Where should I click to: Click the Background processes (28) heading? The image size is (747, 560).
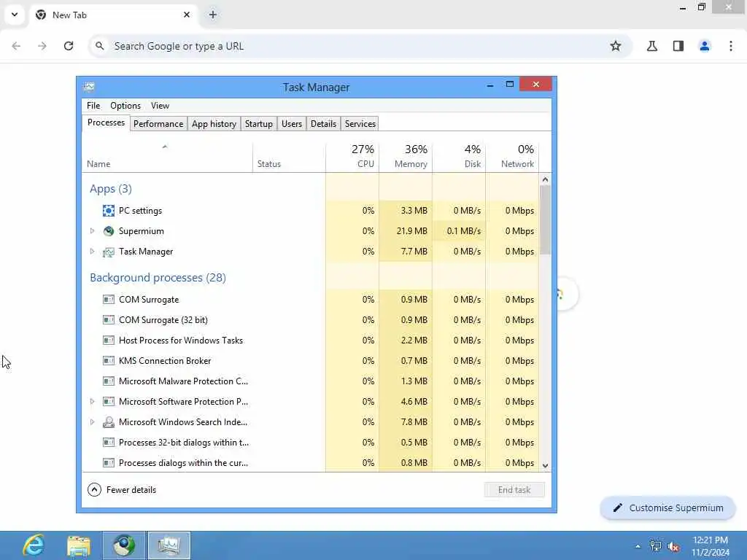(x=158, y=278)
